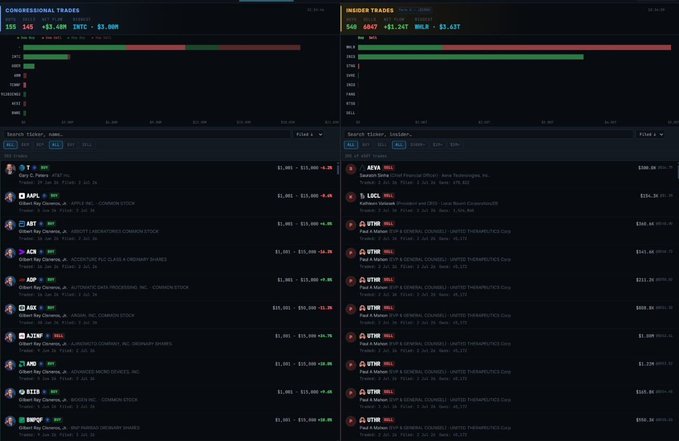Click the AMD logo beside AMD ticker
This screenshot has width=679, height=441.
tap(22, 364)
